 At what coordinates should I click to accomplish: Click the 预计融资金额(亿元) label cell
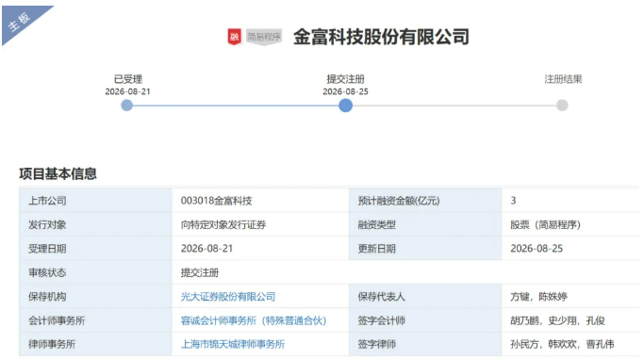(425, 201)
